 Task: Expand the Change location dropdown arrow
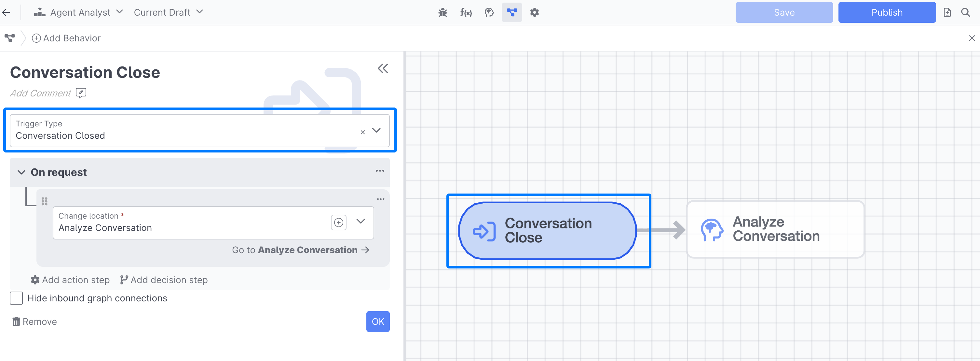pyautogui.click(x=361, y=221)
